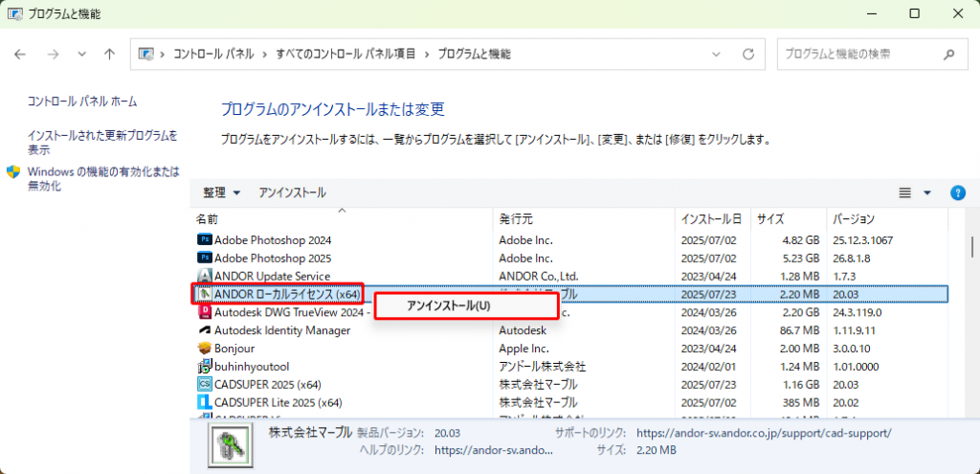Click アンドール株式会社 publisher cell
The width and height of the screenshot is (980, 474).
click(x=542, y=366)
